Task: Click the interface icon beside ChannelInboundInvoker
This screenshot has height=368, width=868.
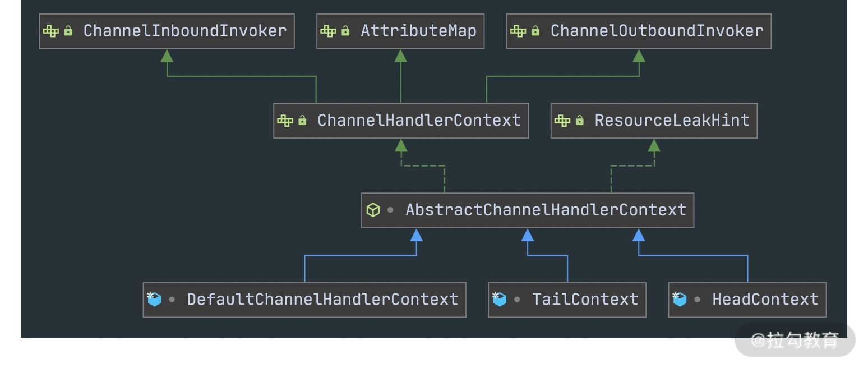Action: point(51,31)
